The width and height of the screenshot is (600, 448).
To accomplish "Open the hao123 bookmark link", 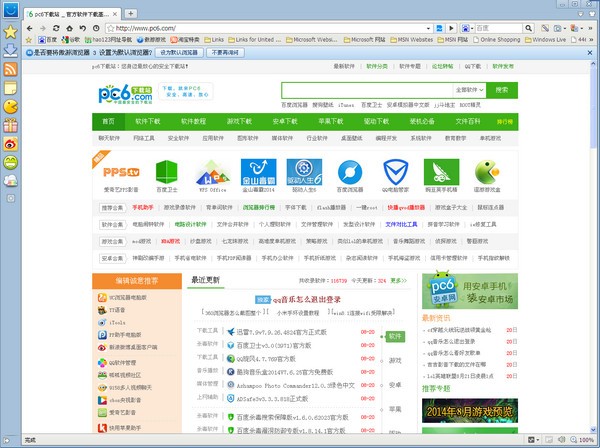I will click(108, 39).
